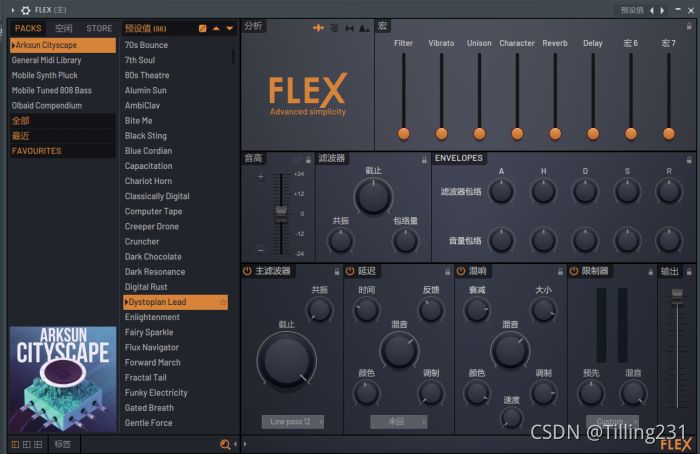Select the orange waveform analysis view icon
Viewport: 700px width, 454px height.
click(x=318, y=28)
